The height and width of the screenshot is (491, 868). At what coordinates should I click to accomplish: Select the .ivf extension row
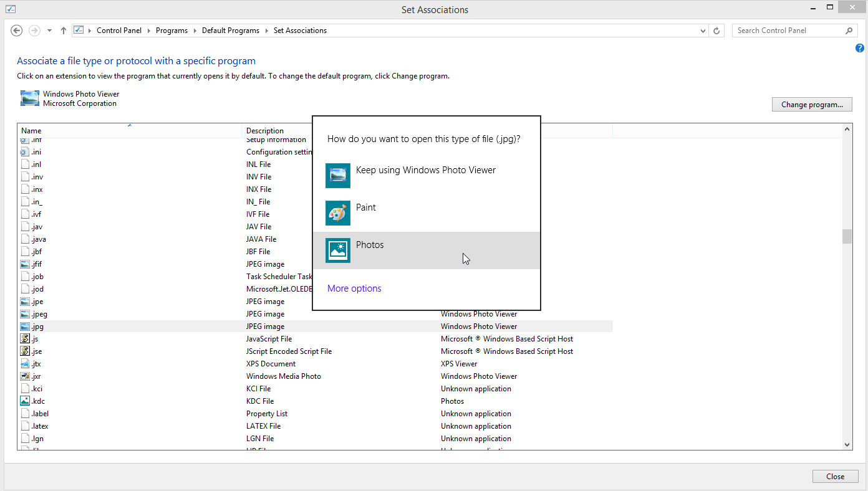click(315, 214)
